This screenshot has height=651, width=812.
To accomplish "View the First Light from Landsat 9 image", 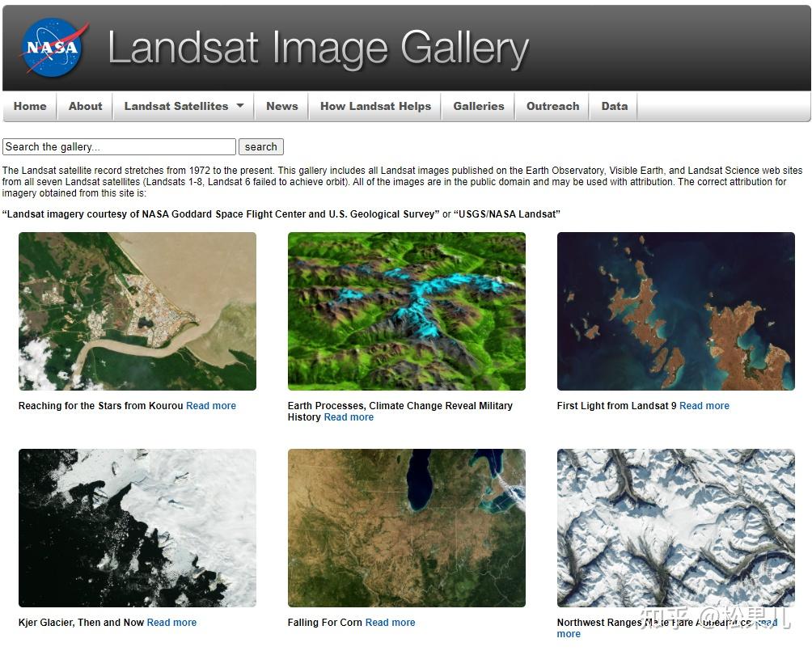I will [675, 311].
